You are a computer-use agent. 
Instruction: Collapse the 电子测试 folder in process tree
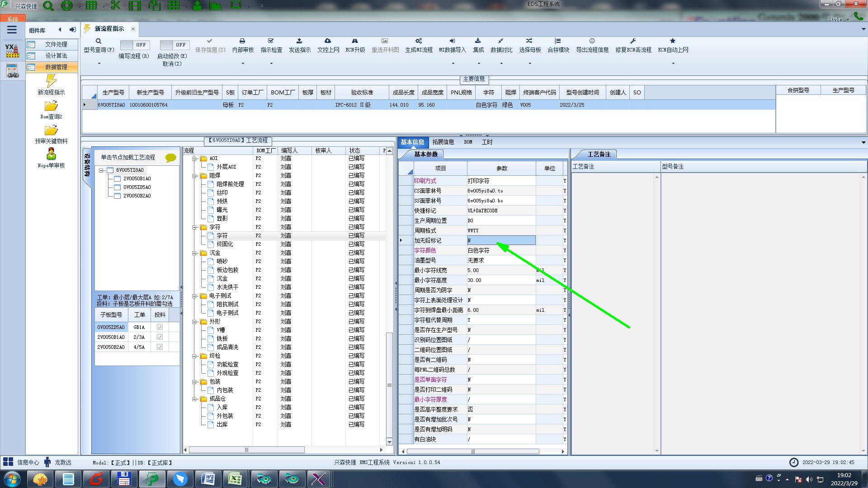tap(194, 296)
